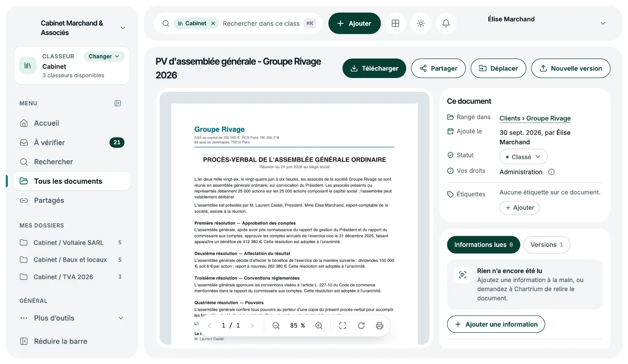The image size is (628, 364).
Task: Zoom out the document preview
Action: pyautogui.click(x=276, y=325)
